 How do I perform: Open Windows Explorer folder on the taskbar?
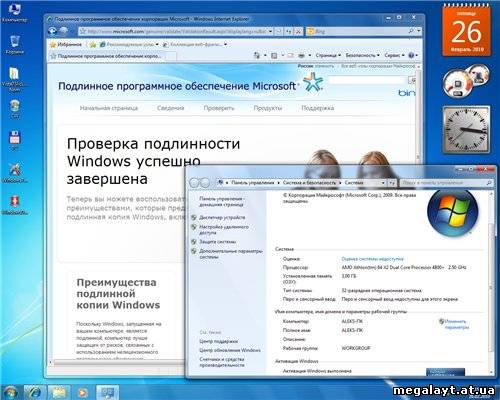(x=59, y=392)
